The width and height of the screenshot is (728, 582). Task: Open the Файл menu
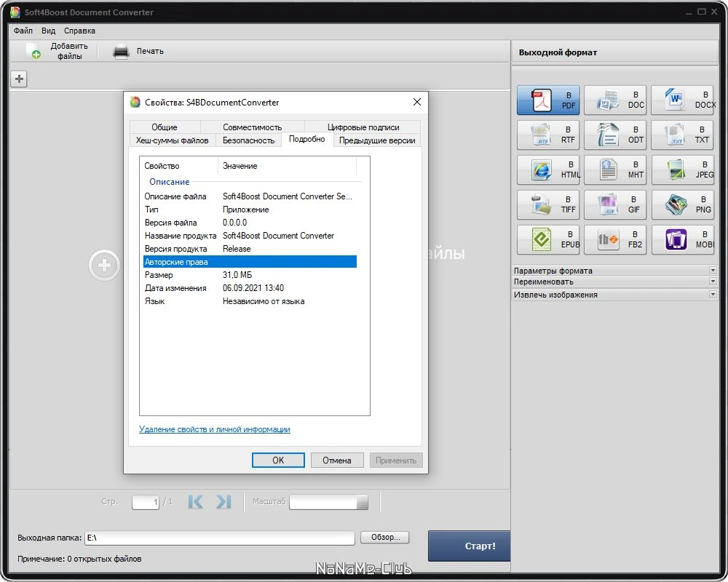(x=23, y=31)
